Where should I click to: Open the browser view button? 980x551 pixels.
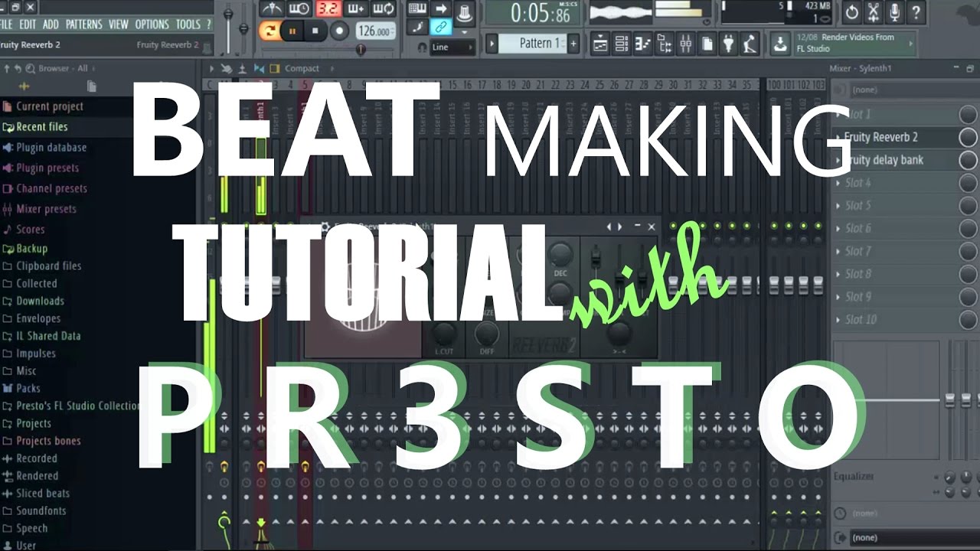point(665,44)
